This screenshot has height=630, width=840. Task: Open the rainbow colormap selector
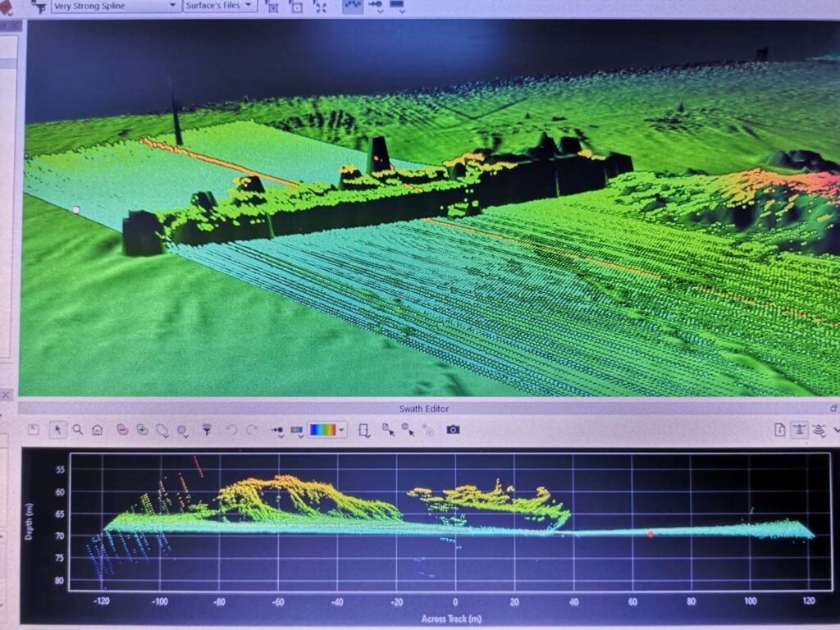pos(327,430)
